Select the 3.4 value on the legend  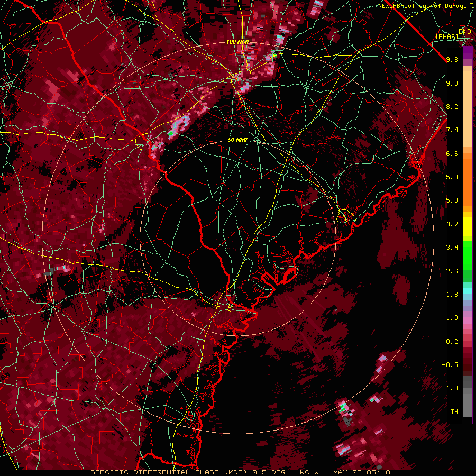tap(452, 248)
